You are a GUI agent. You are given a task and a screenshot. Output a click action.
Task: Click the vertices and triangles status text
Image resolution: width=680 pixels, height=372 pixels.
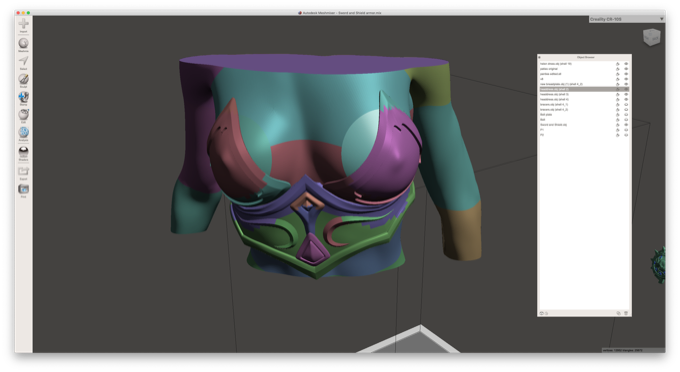click(x=622, y=350)
